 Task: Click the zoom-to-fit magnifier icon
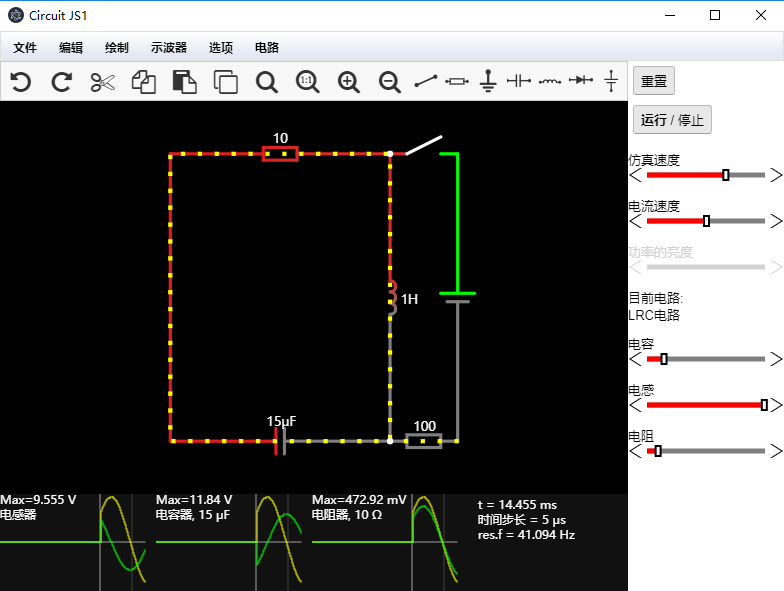click(x=266, y=82)
